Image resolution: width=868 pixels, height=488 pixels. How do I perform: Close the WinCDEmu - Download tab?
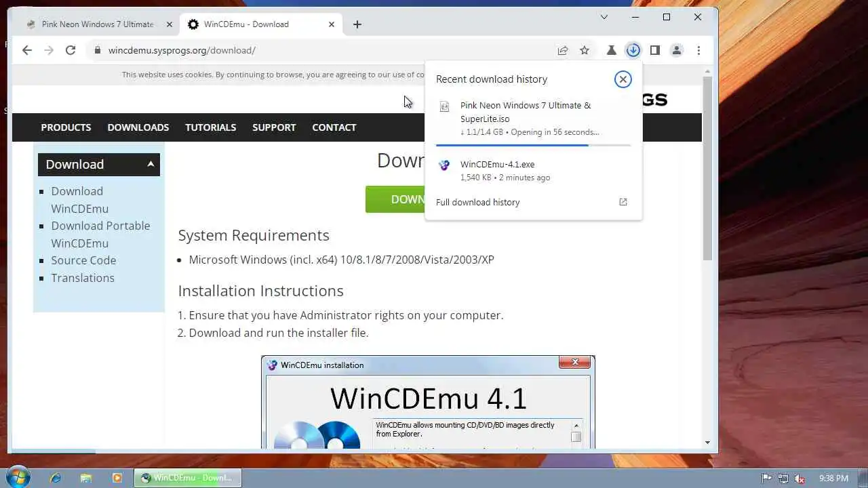[x=332, y=24]
